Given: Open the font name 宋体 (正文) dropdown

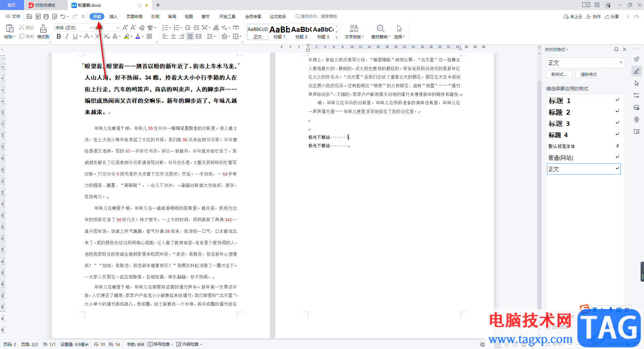Looking at the screenshot, I should 91,28.
